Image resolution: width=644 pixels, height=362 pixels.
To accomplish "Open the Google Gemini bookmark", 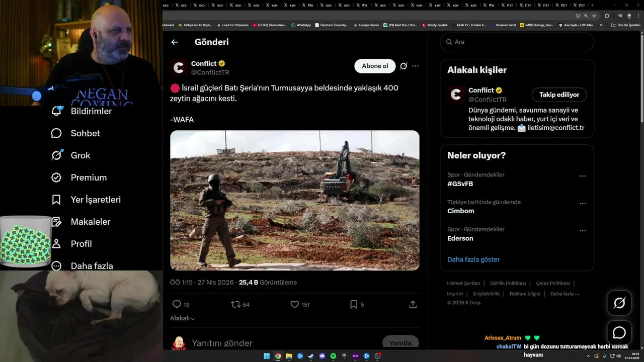I will pos(366,25).
